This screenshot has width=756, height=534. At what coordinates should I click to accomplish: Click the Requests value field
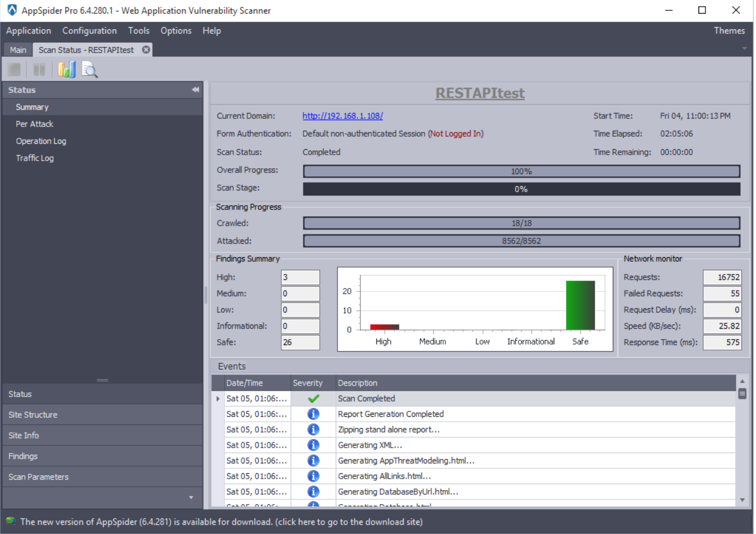click(722, 277)
